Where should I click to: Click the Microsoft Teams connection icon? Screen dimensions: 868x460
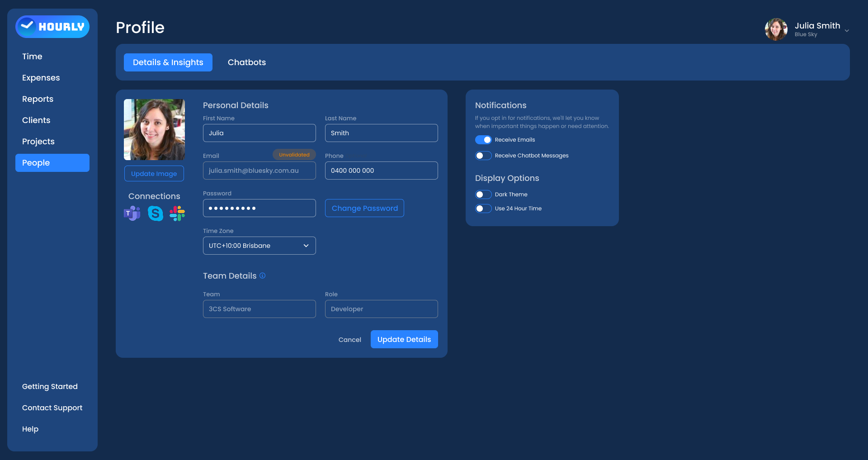tap(132, 213)
